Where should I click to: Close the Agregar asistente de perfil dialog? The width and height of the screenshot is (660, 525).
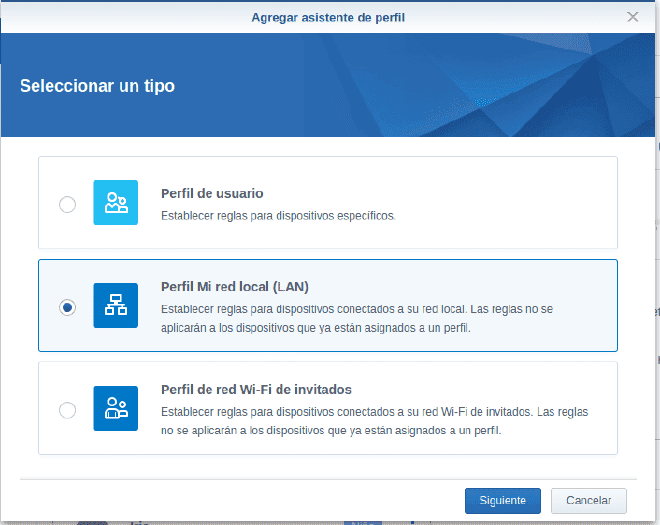point(633,17)
